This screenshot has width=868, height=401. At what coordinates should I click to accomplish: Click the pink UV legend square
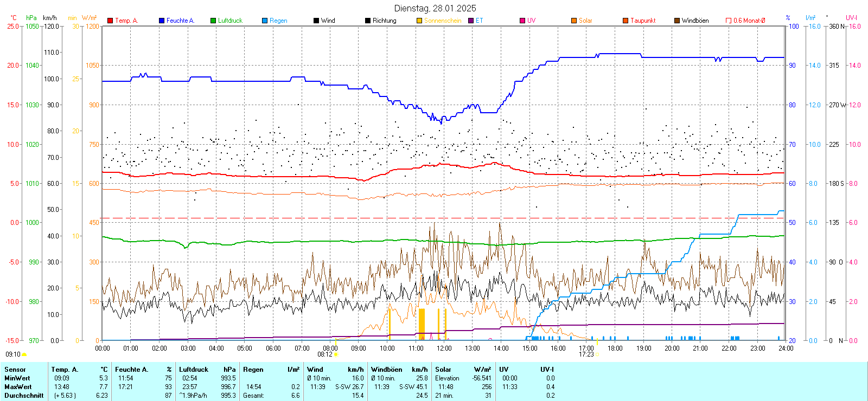522,21
